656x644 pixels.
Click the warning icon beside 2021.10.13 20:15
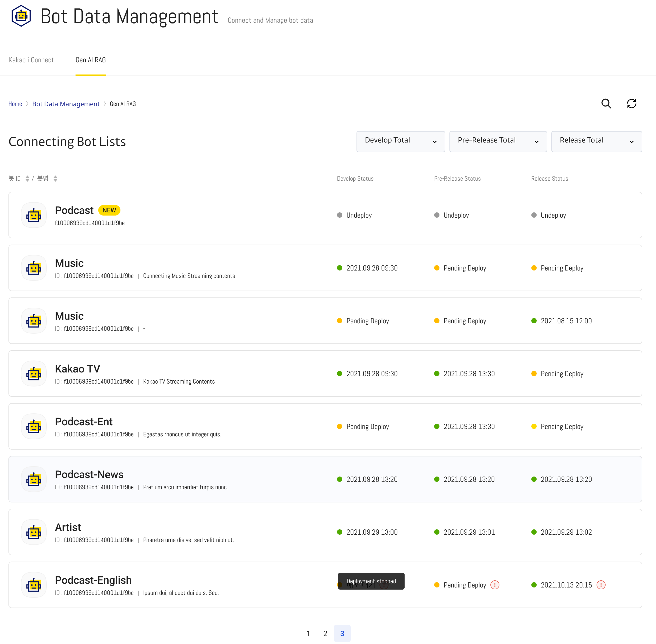pos(601,585)
